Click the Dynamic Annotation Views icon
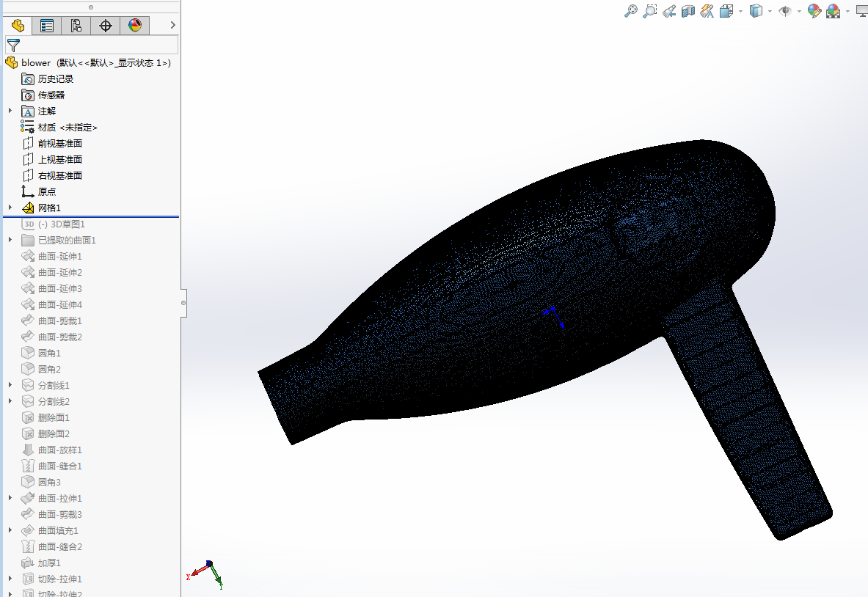Screen dimensions: 868x597 [707, 10]
